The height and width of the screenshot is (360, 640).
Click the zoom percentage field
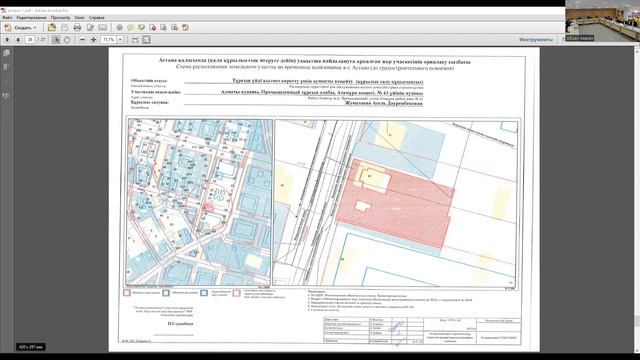(109, 40)
